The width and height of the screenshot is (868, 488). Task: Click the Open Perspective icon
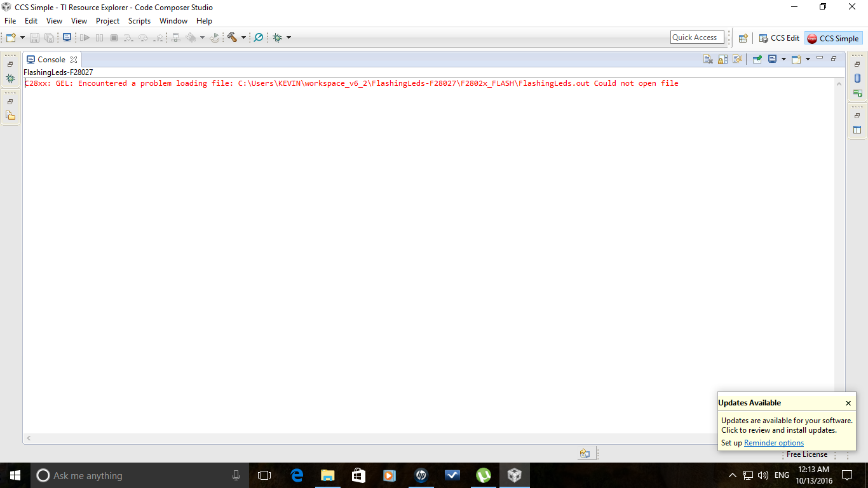pos(743,38)
